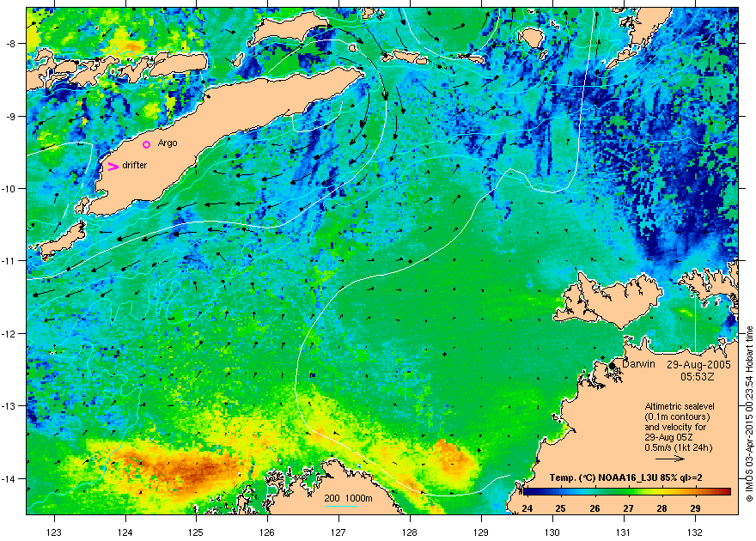Click longitude axis label '128'

click(x=410, y=532)
